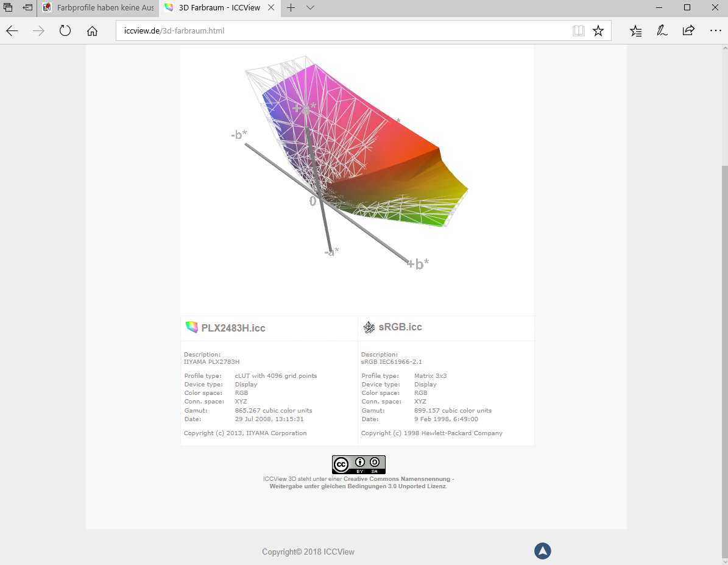Click the Creative Commons BY-SA badge
Screen dimensions: 728x565
pyautogui.click(x=358, y=464)
